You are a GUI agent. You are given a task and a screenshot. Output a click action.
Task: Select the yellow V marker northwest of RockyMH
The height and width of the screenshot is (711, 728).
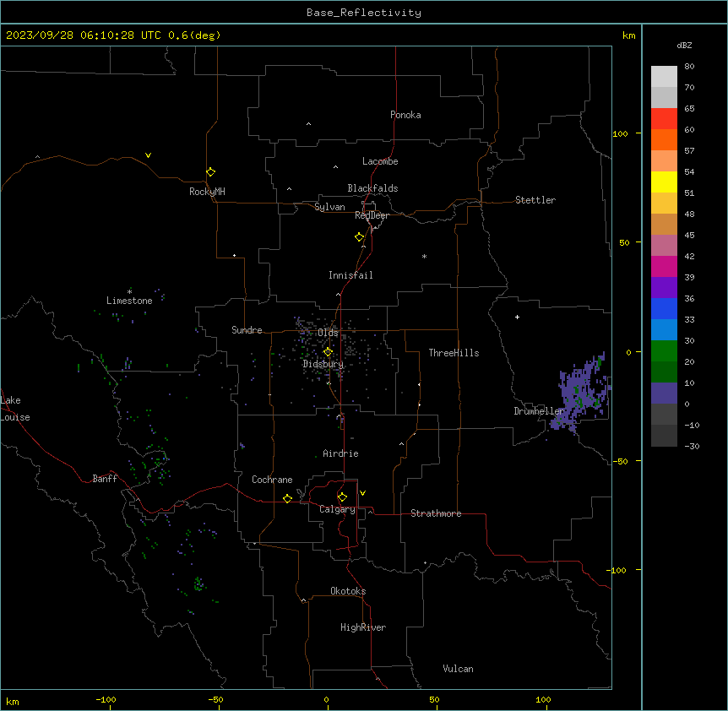coord(148,155)
